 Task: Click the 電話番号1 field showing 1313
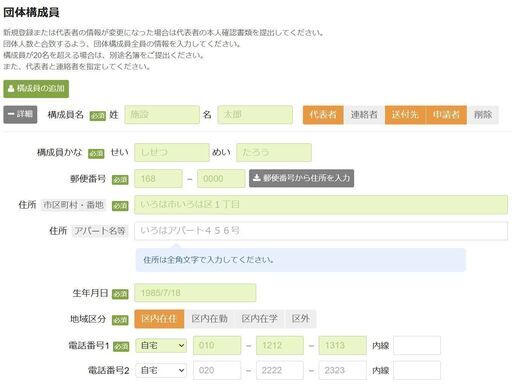pyautogui.click(x=342, y=345)
